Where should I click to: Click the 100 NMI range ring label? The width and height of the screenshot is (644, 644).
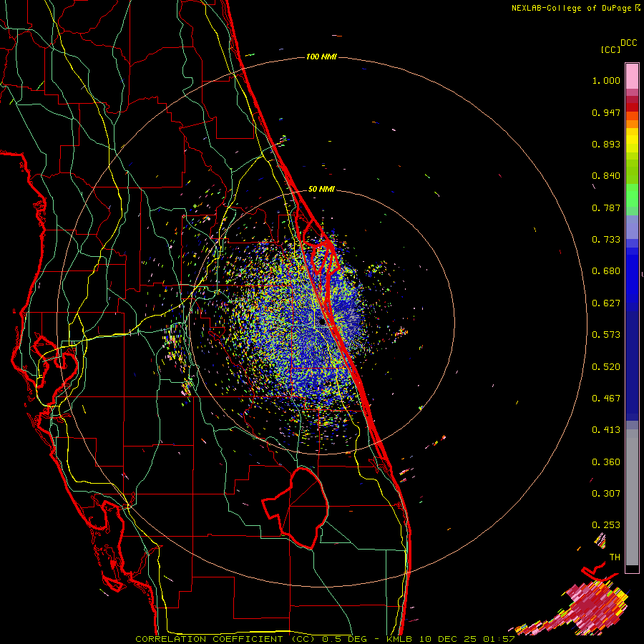(321, 57)
